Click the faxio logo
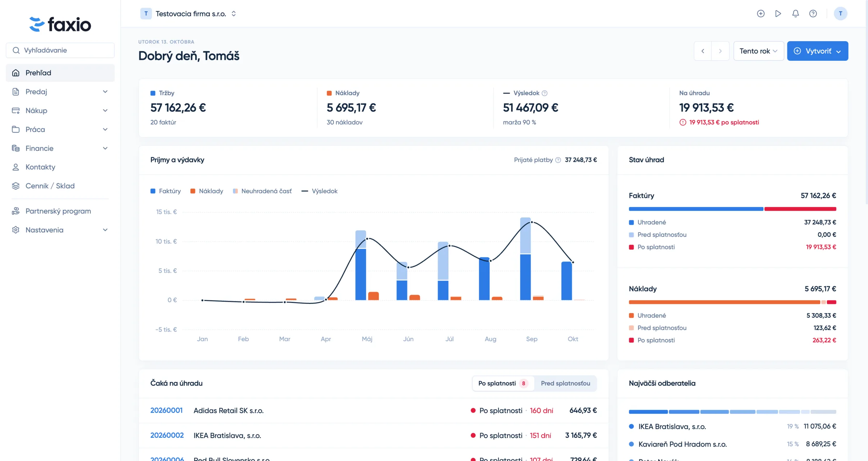 [60, 24]
